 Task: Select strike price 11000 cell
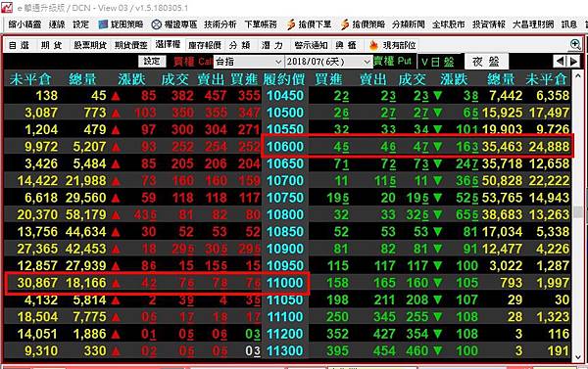click(285, 283)
